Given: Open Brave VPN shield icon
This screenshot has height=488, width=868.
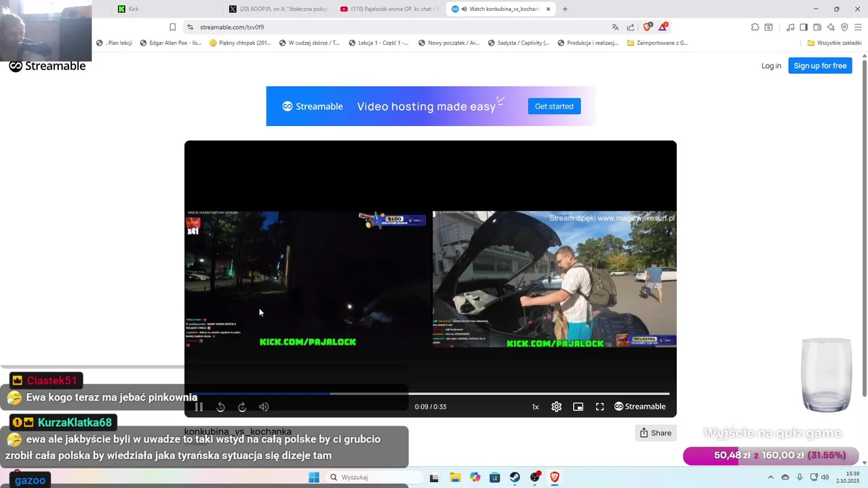Looking at the screenshot, I should (x=844, y=27).
